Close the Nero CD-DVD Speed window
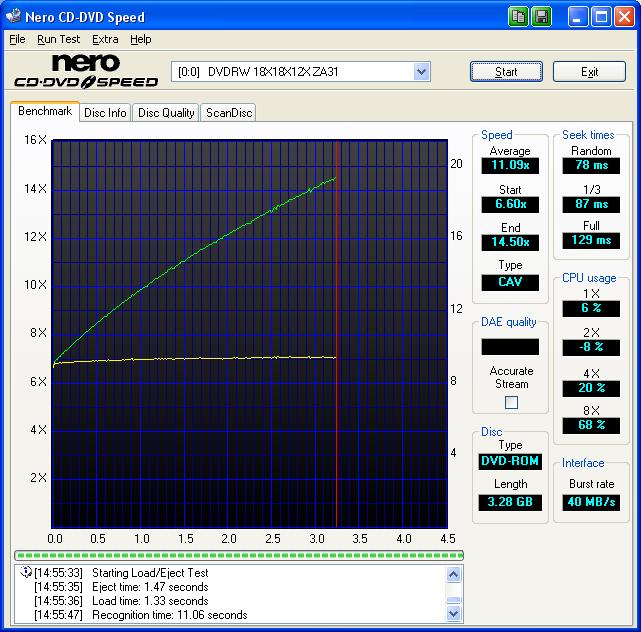The image size is (641, 632). click(624, 17)
